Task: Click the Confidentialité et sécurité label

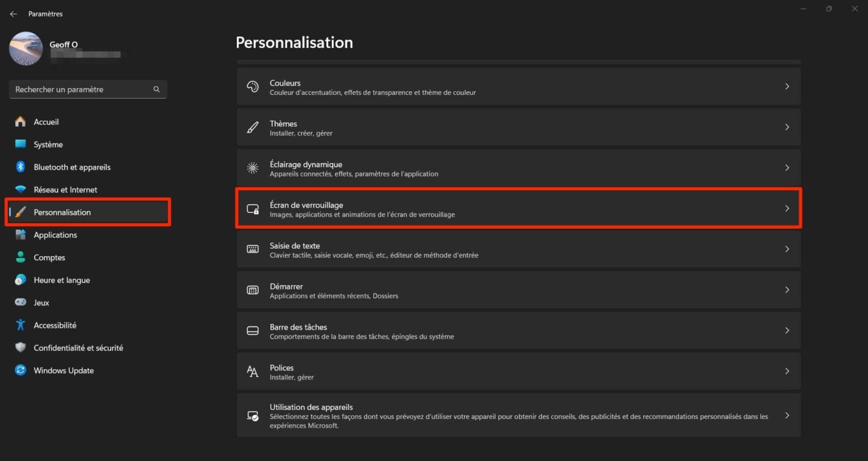Action: (x=79, y=348)
